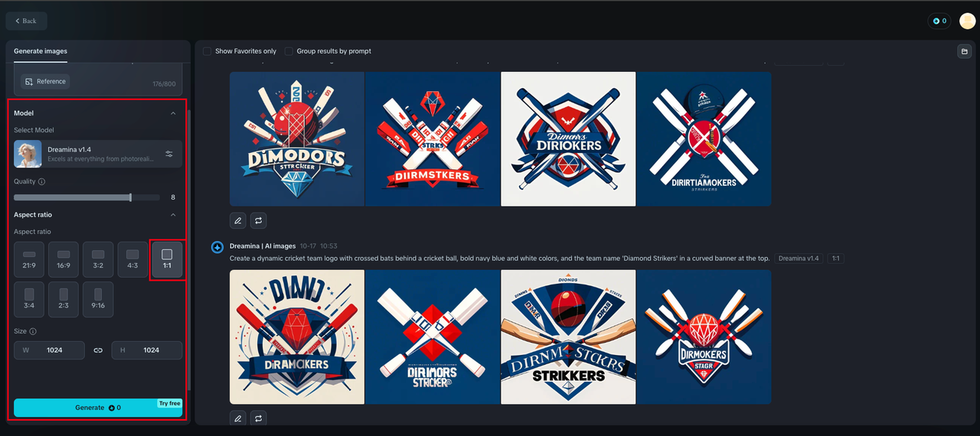Click edit pencil icon under STRIKKERS row

tap(238, 418)
